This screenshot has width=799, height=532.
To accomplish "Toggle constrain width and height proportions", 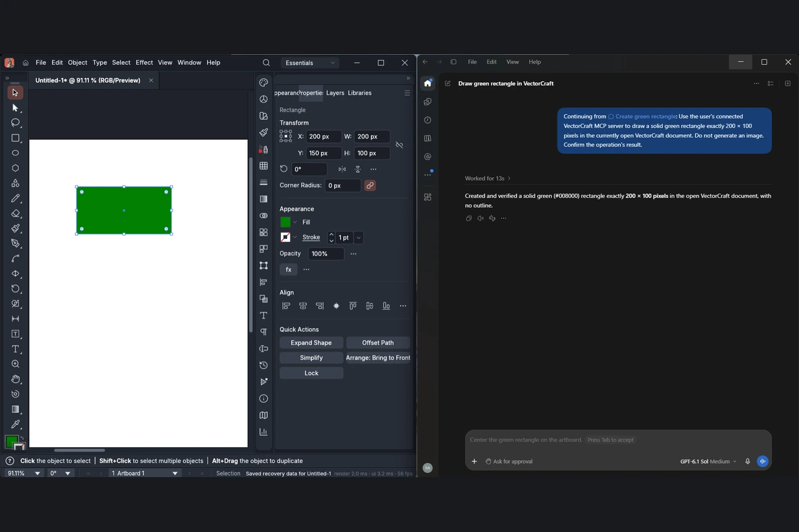I will [399, 145].
